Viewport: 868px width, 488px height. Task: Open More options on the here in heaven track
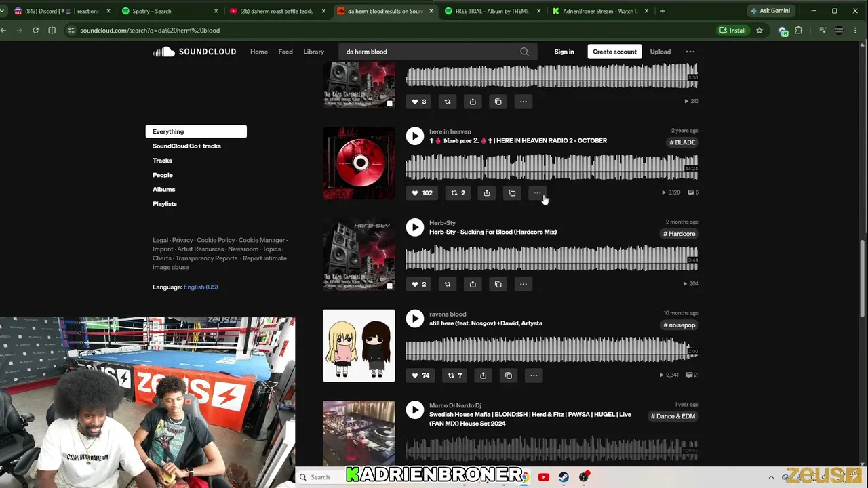pos(537,193)
